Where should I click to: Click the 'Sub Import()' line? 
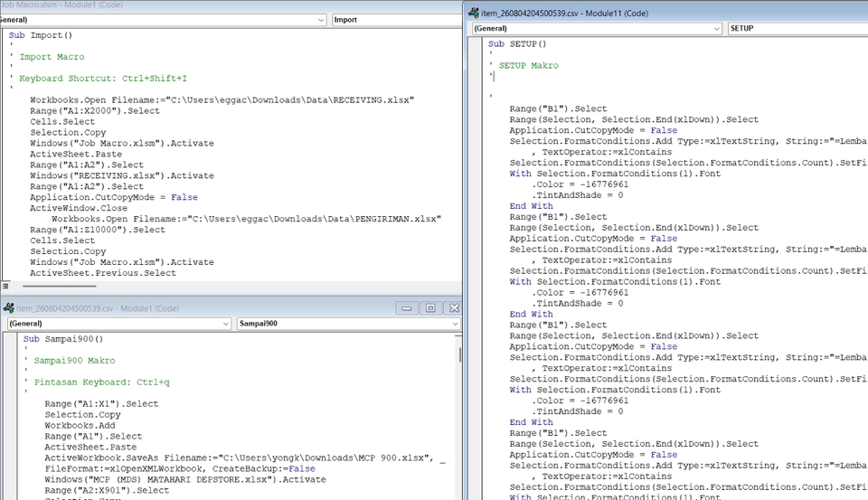tap(41, 35)
